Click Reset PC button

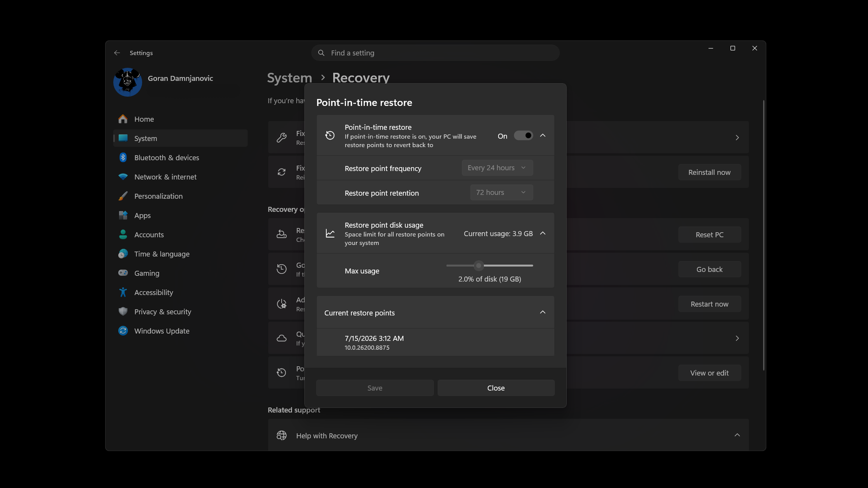pos(709,235)
